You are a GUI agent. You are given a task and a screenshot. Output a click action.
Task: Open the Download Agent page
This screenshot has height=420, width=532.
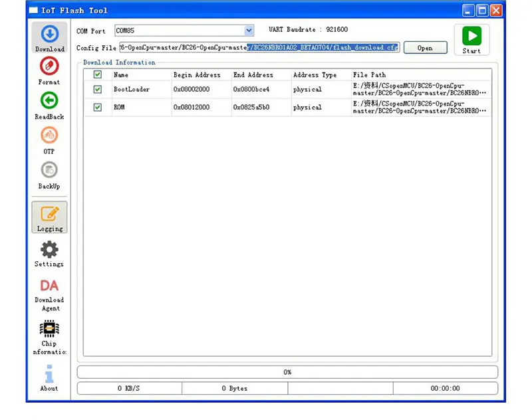[49, 295]
